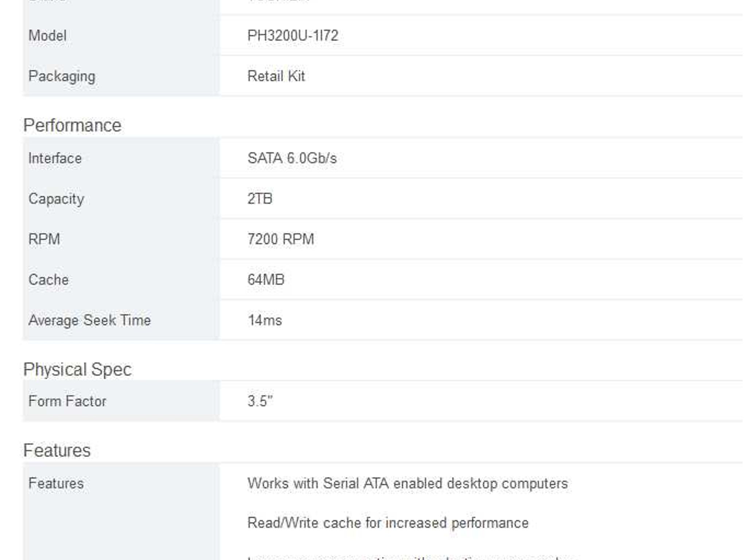Click the Retail Kit value
The image size is (747, 560).
(276, 76)
